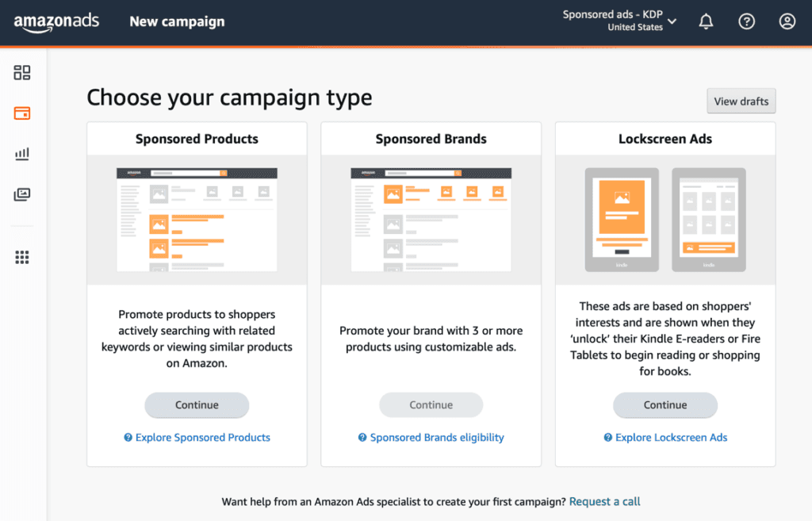Viewport: 812px width, 521px height.
Task: Click the View drafts button
Action: [741, 102]
